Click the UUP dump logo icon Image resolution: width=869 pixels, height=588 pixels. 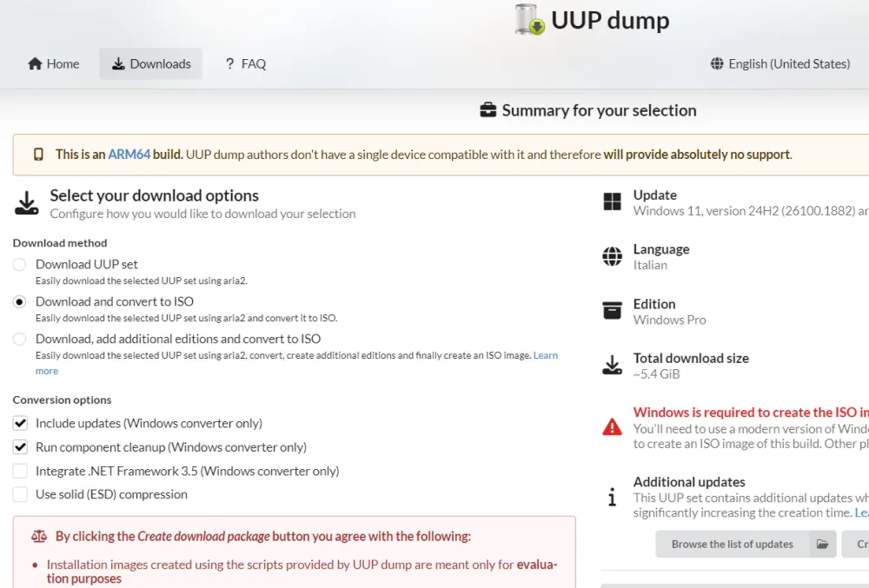click(530, 19)
